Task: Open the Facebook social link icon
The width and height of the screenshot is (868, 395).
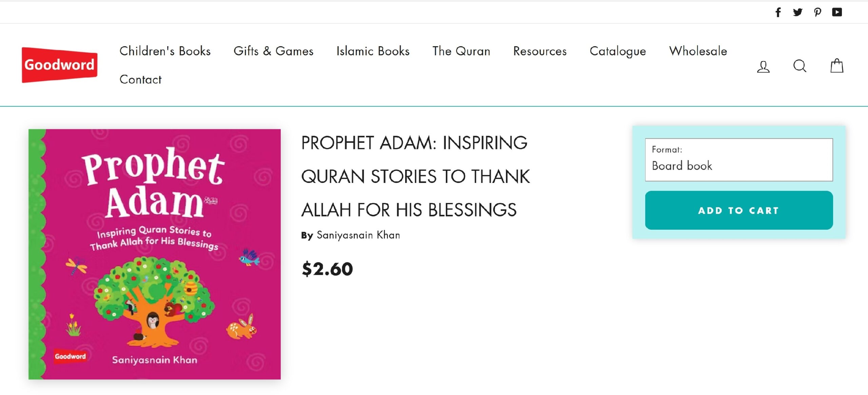Action: point(778,13)
